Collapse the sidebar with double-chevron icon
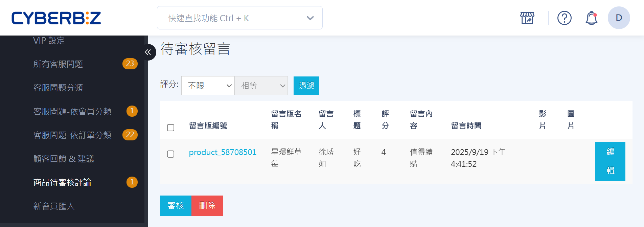644x227 pixels. click(x=148, y=52)
